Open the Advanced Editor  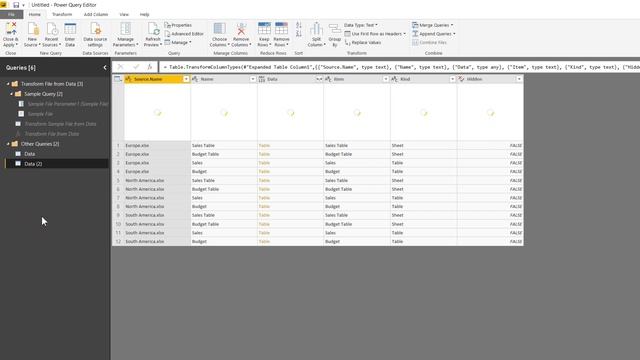[184, 34]
